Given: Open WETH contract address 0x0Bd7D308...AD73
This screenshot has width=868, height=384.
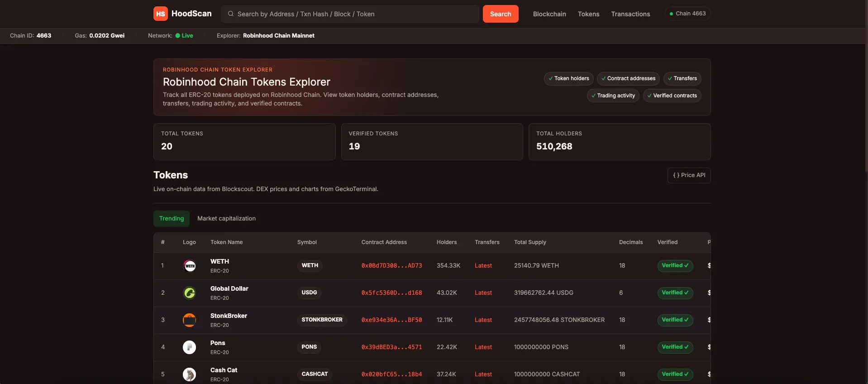Looking at the screenshot, I should 391,266.
